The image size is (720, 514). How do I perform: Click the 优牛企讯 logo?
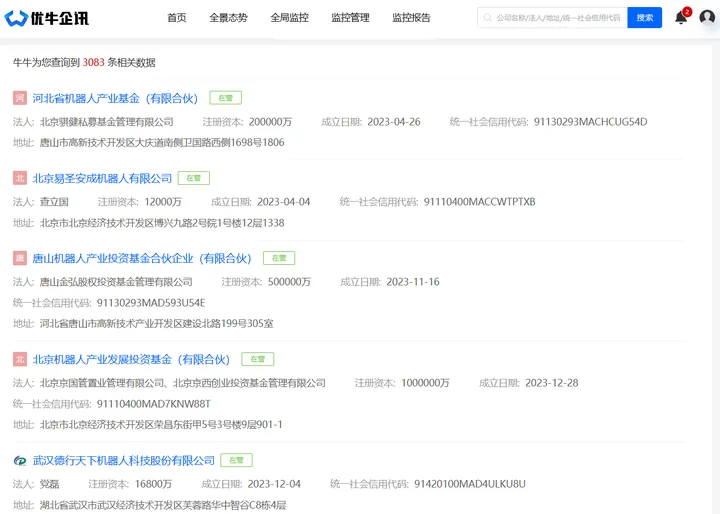46,18
